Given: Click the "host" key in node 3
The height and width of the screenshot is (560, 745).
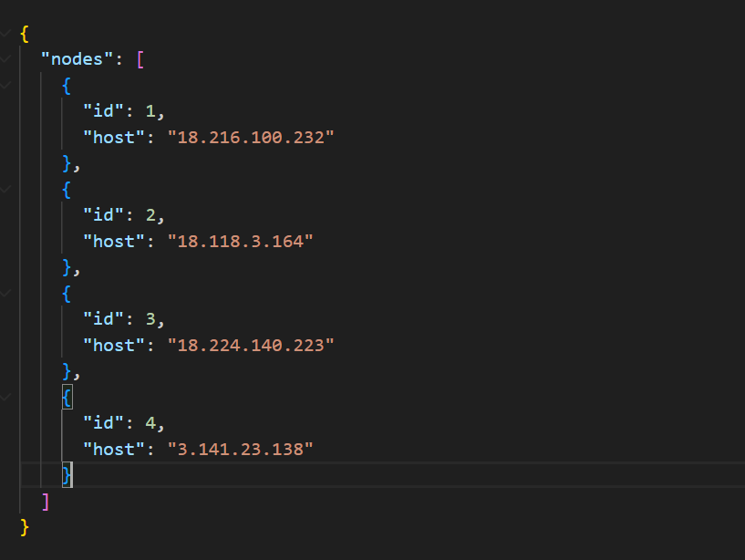Looking at the screenshot, I should (109, 346).
